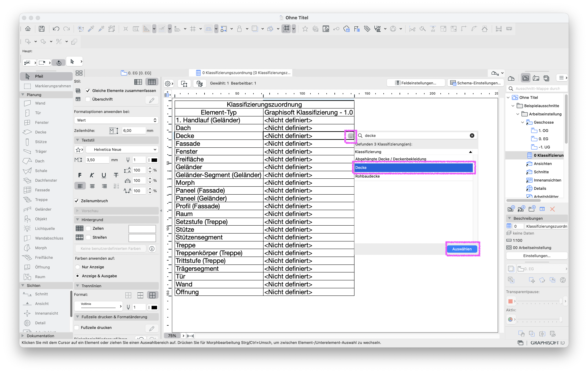Click the Streifen background color swatch
The width and height of the screenshot is (588, 373).
[x=142, y=238]
